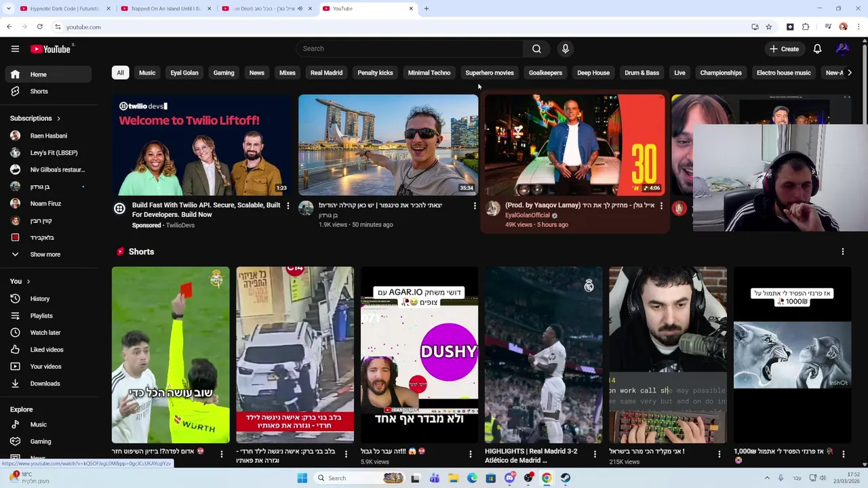Open the Chrome extensions puzzle icon
This screenshot has width=868, height=488.
(x=806, y=27)
